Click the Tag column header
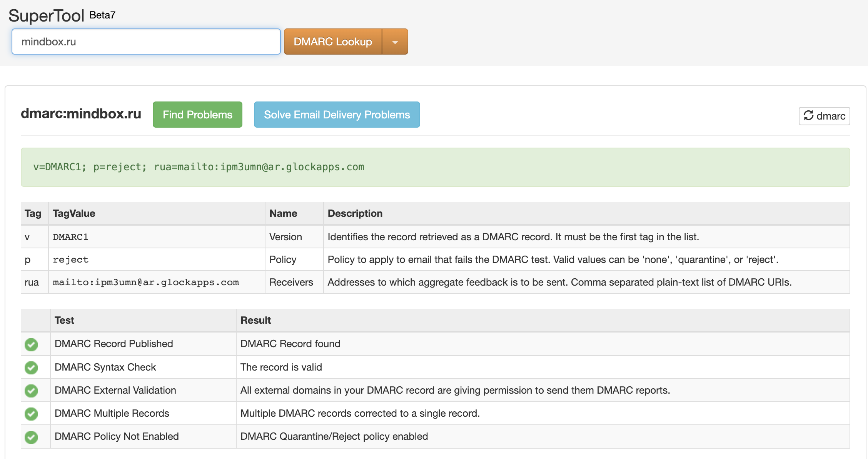 click(x=33, y=213)
